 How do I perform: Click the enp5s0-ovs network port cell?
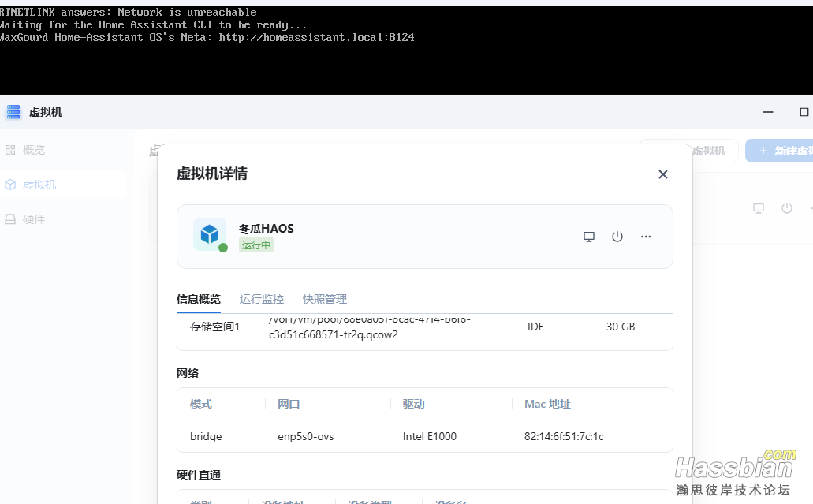click(306, 436)
